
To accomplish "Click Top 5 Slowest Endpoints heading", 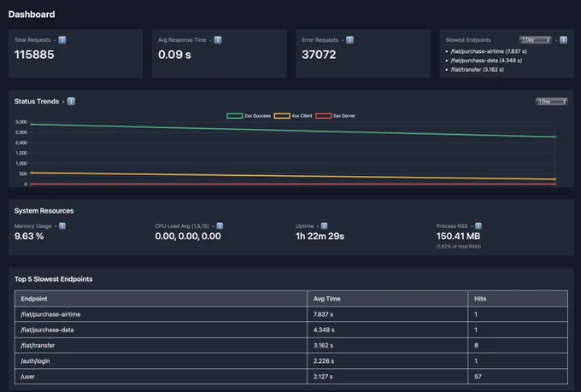I will click(53, 279).
